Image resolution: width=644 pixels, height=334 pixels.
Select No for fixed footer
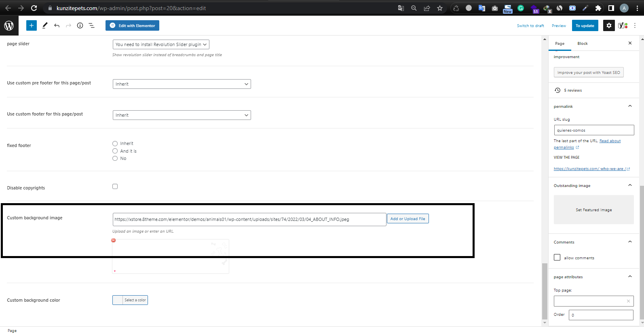click(x=115, y=158)
